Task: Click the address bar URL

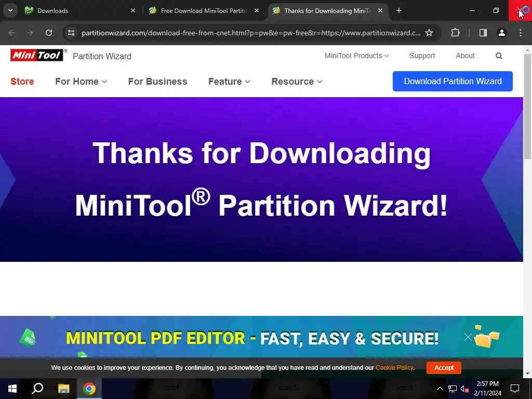Action: coord(251,33)
